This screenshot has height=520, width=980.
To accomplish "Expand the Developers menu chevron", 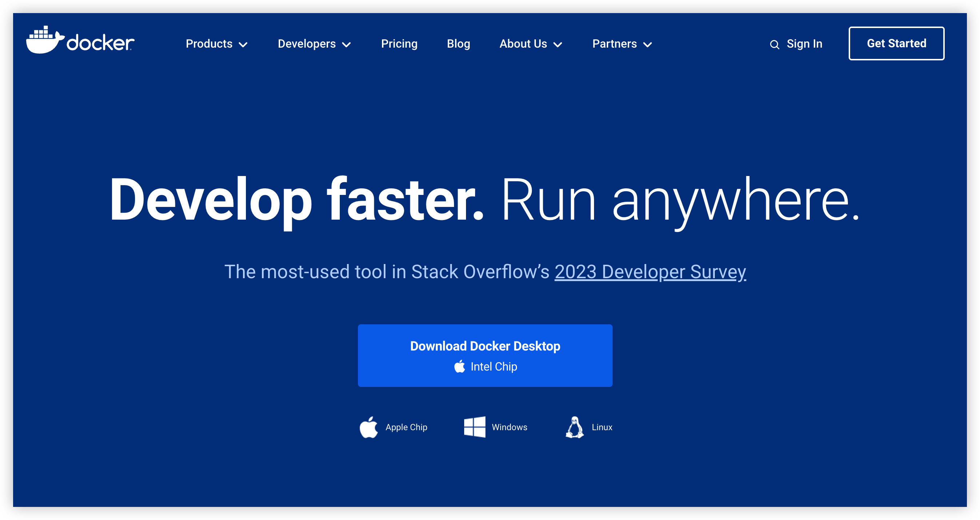I will point(347,45).
